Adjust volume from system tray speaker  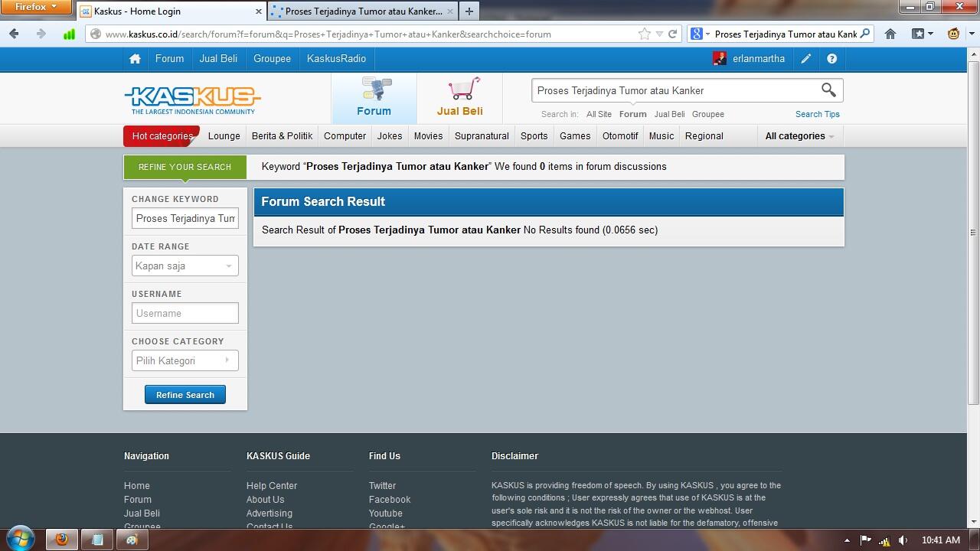[903, 540]
